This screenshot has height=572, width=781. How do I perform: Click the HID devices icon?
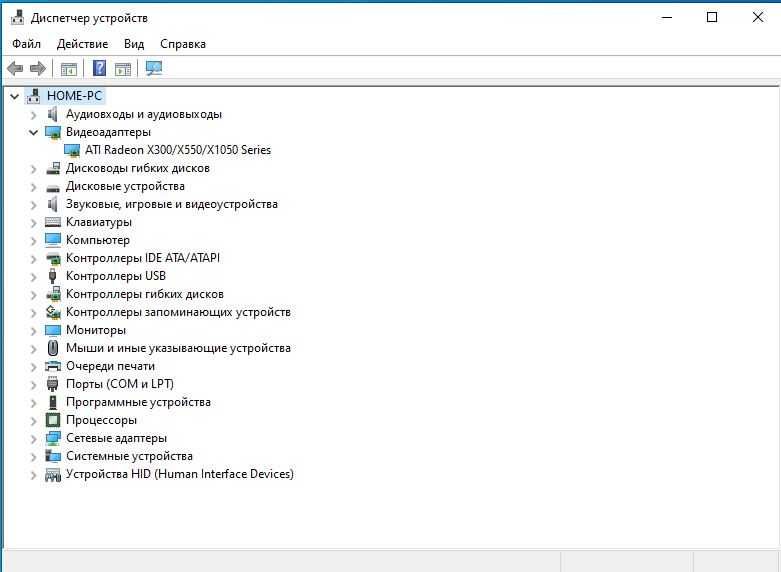pyautogui.click(x=53, y=475)
